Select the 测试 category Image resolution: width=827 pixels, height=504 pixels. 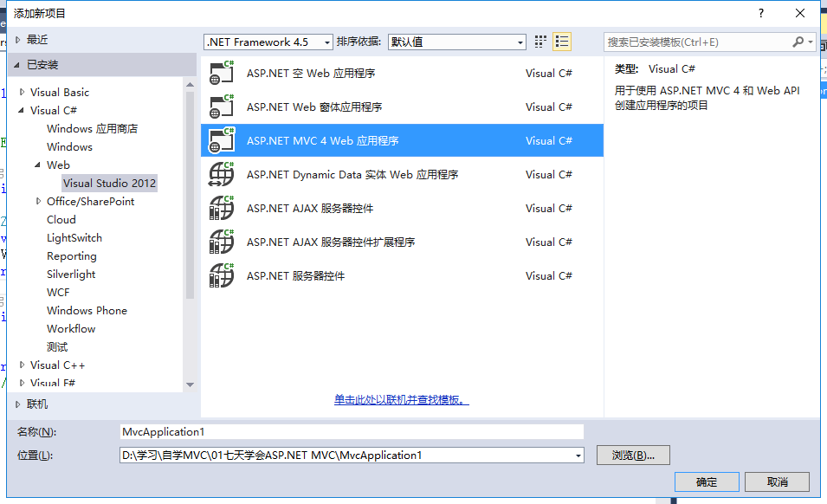click(57, 347)
